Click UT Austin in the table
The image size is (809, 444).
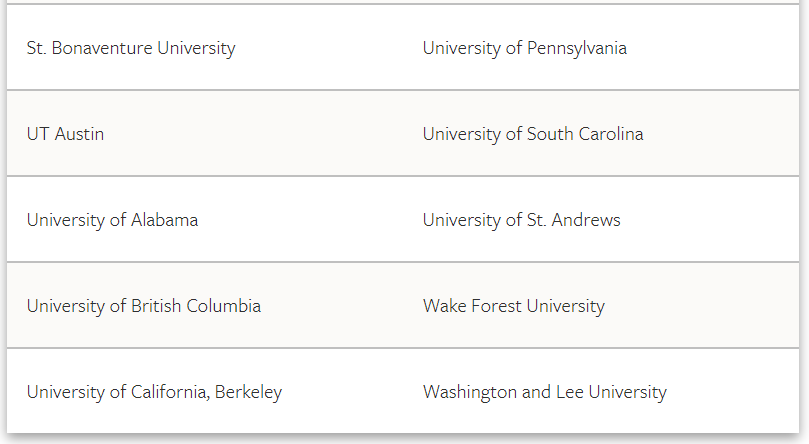[66, 134]
